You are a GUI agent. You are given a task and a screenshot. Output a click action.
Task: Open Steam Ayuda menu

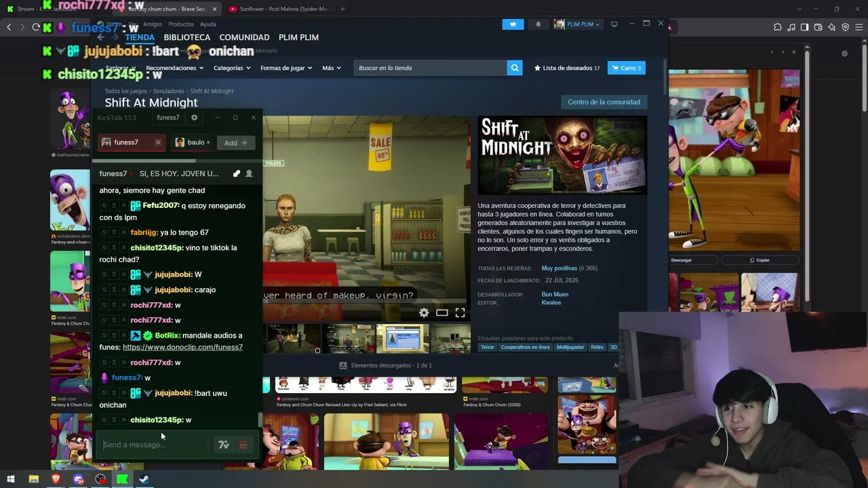coord(208,24)
